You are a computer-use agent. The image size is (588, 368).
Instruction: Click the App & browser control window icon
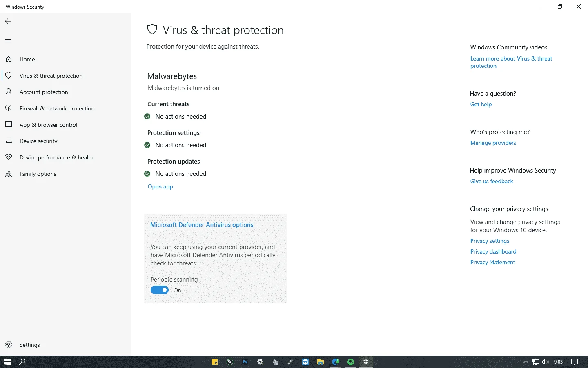9,124
